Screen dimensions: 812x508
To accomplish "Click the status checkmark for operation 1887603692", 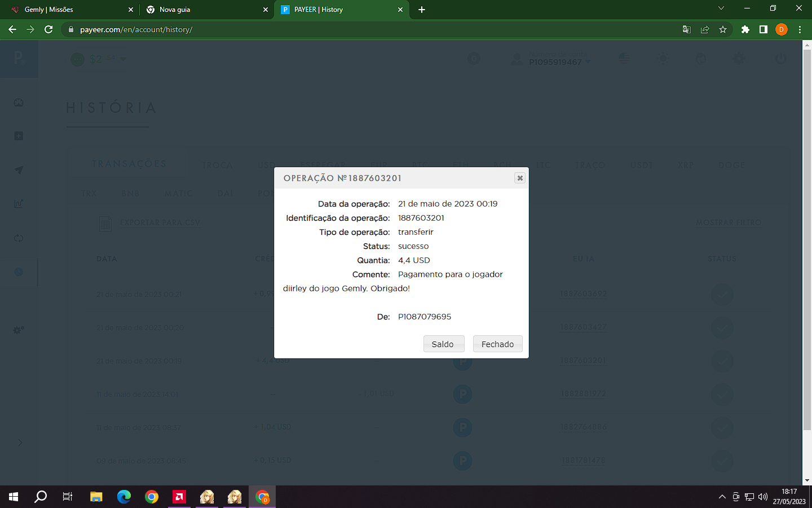I will pos(722,294).
